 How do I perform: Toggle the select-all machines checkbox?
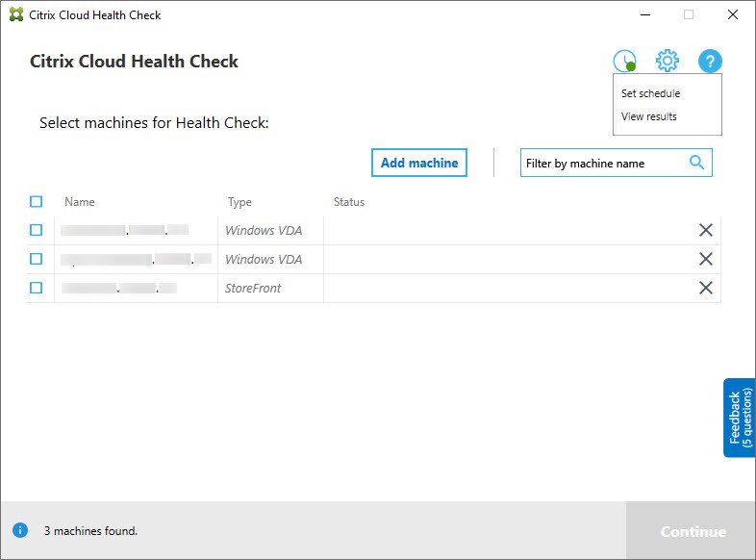click(37, 202)
